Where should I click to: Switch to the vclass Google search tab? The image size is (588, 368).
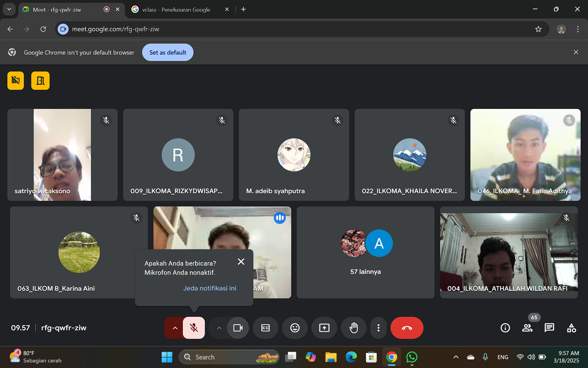click(x=176, y=10)
